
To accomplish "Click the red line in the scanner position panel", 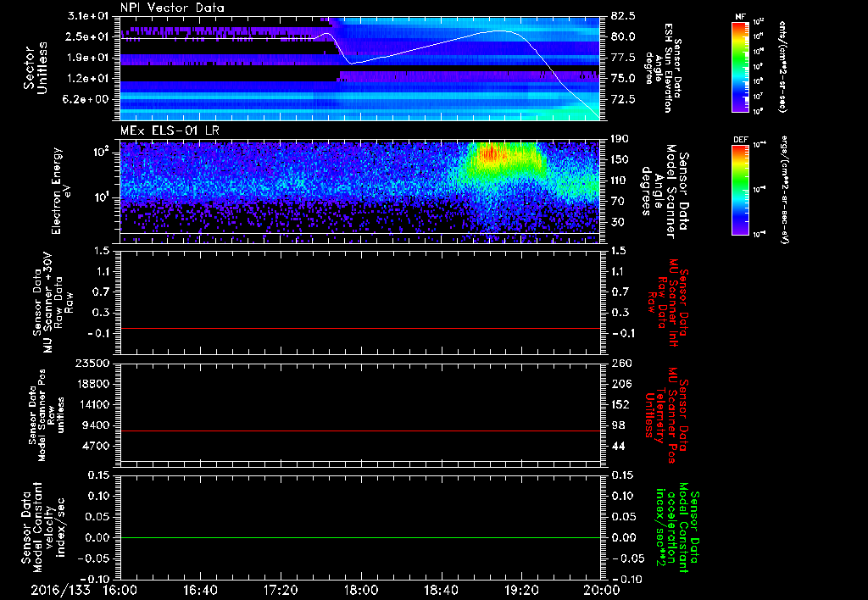I will (x=360, y=431).
